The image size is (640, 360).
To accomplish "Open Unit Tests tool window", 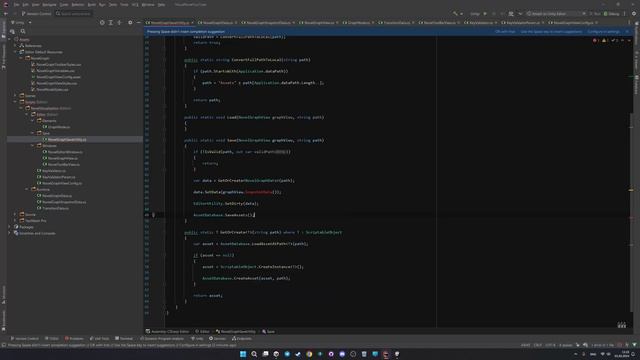I will [99, 338].
